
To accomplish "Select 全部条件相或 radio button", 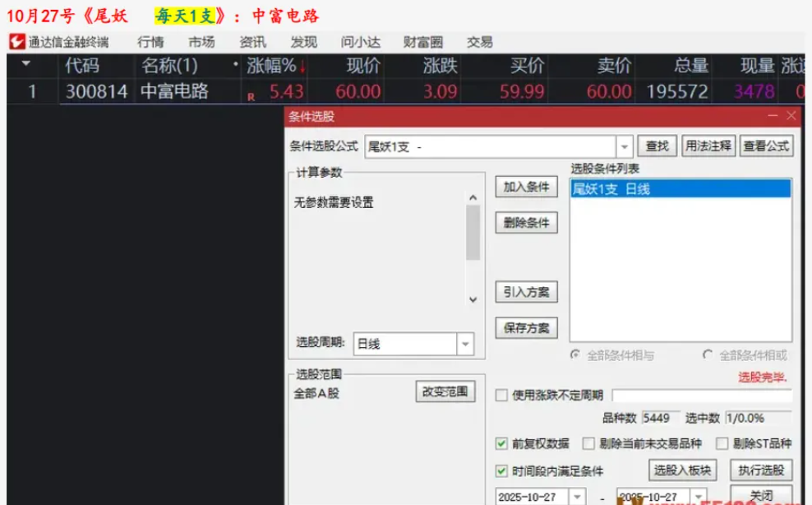I will point(708,355).
